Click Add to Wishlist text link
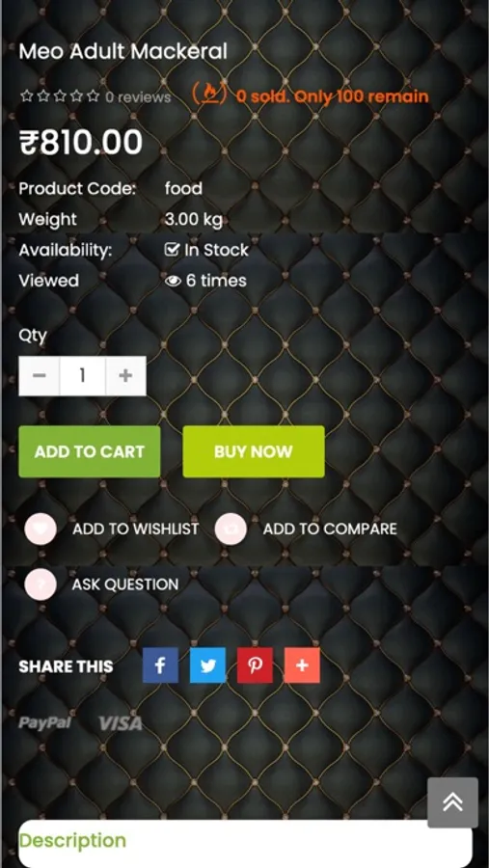The image size is (489, 868). pyautogui.click(x=136, y=529)
